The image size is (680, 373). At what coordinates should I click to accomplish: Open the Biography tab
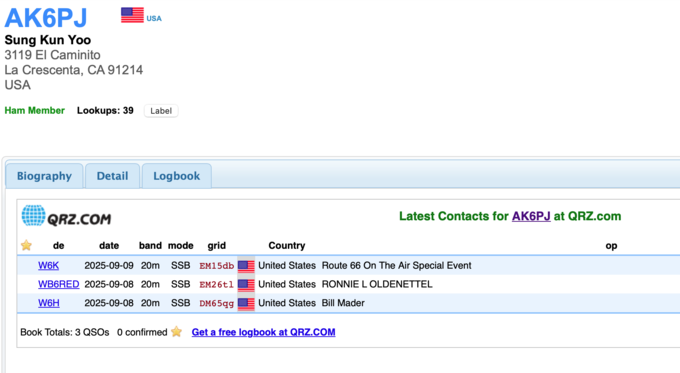(x=44, y=176)
